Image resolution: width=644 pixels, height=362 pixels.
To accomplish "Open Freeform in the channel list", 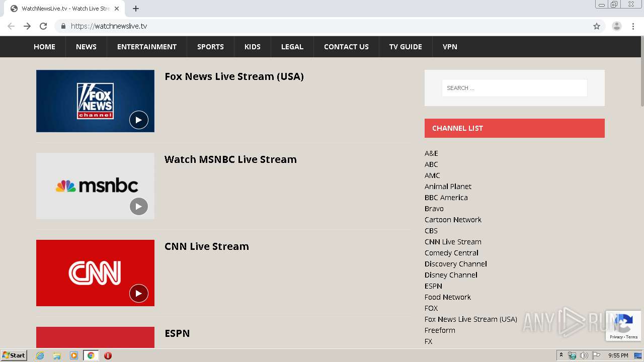I will coord(440,330).
